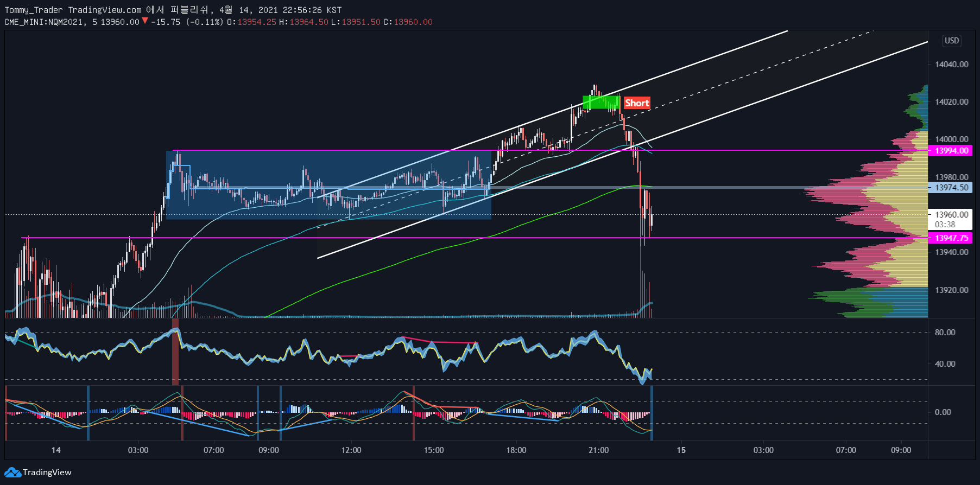Viewport: 980px width, 485px height.
Task: Click the 14000.00 price axis label
Action: (x=951, y=139)
